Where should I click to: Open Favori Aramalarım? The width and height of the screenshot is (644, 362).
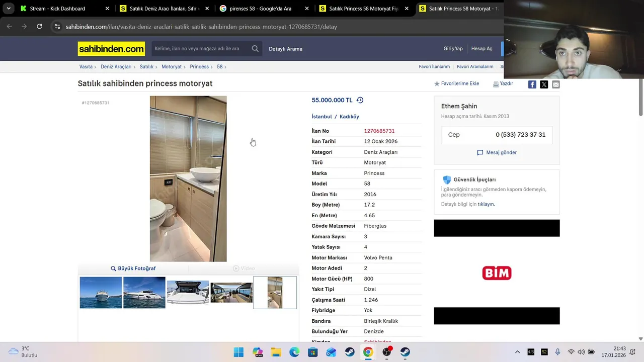[475, 67]
